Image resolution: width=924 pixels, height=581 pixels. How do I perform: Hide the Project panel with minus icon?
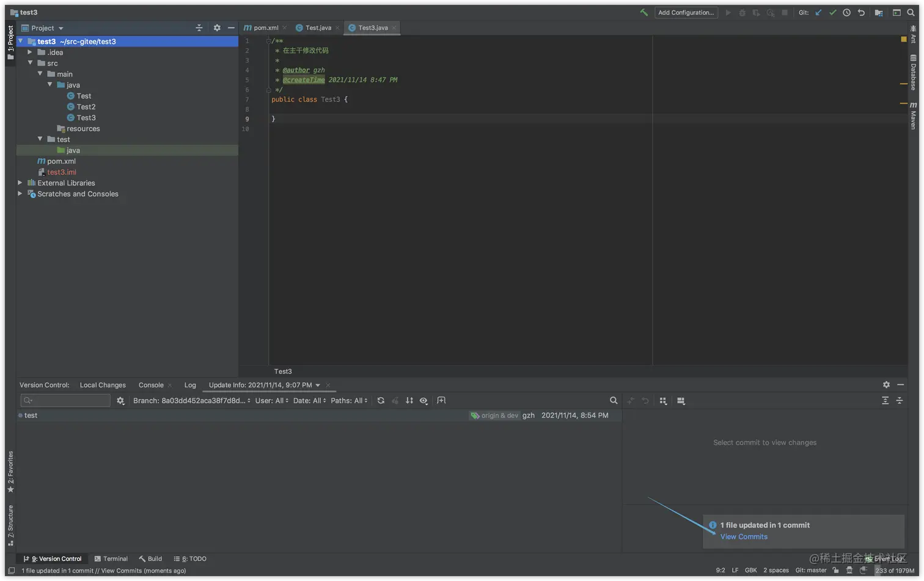[231, 28]
